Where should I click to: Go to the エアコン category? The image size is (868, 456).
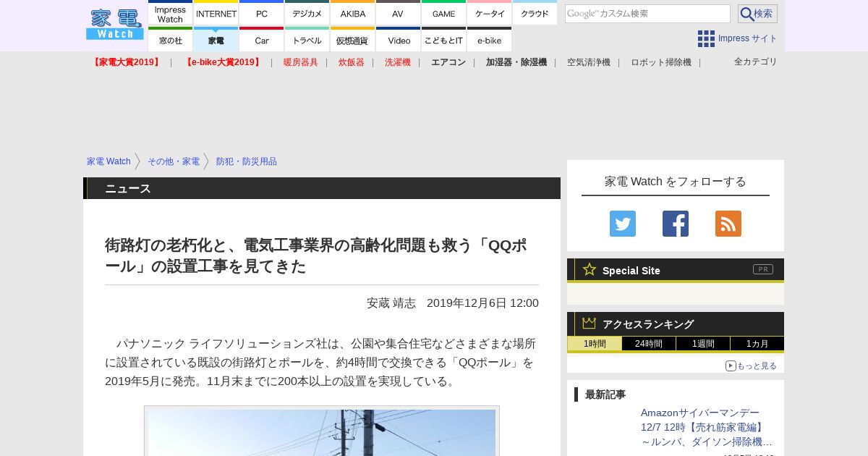click(448, 62)
